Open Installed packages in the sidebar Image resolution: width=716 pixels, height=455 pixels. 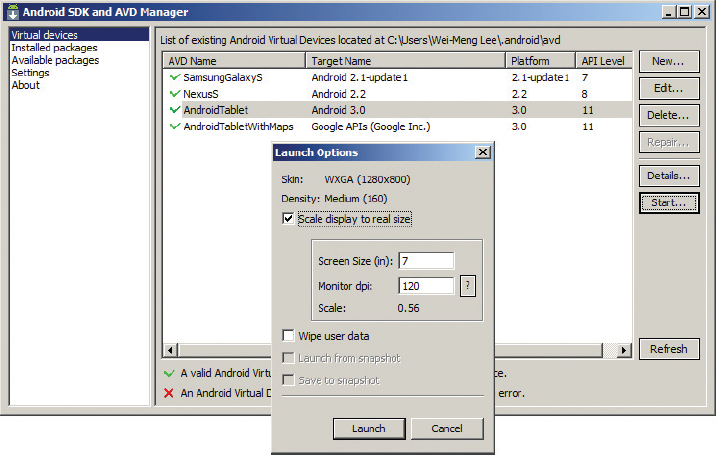coord(54,48)
